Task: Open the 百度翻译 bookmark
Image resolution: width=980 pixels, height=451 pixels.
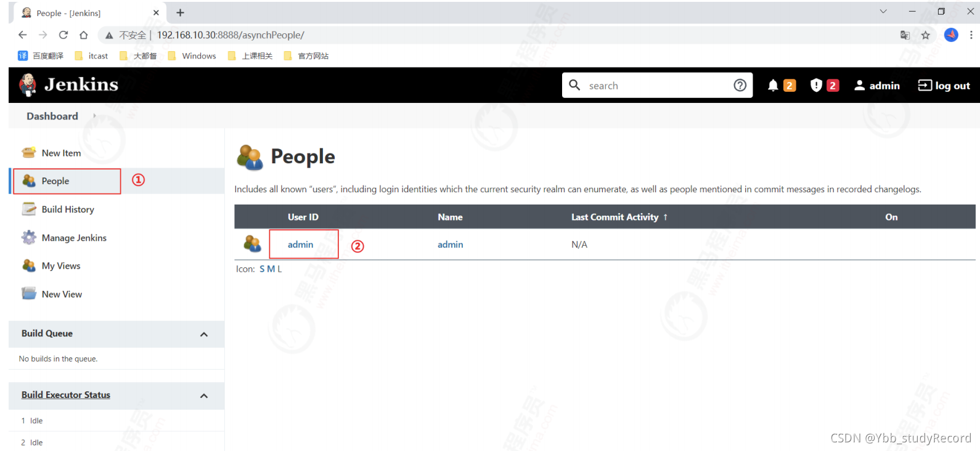Action: click(41, 55)
